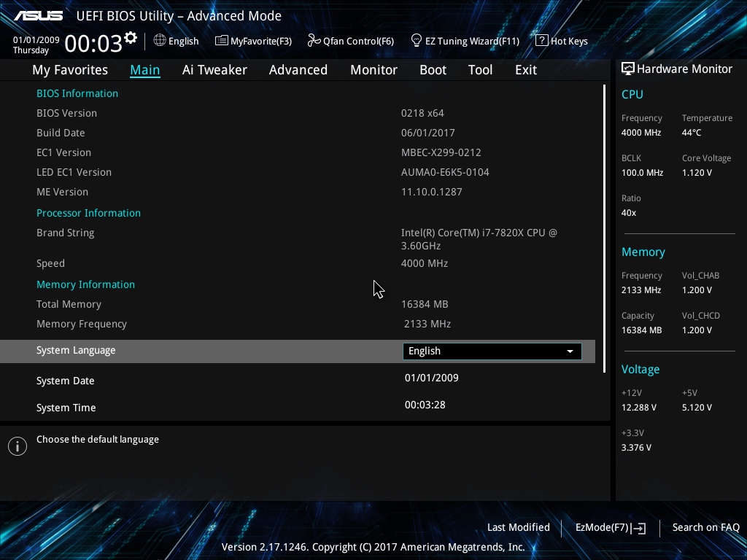Viewport: 747px width, 560px height.
Task: Click Build Date value 06/01/2017
Action: coord(427,133)
